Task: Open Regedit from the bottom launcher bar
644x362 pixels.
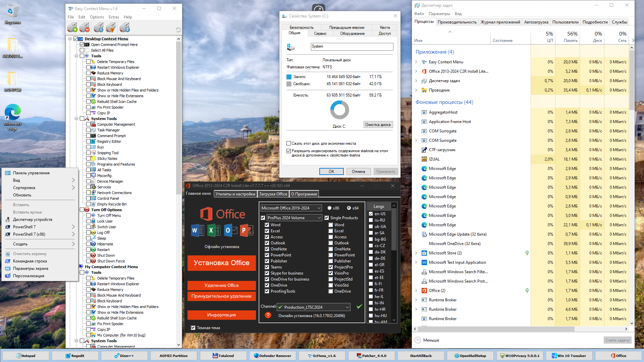Action: click(75, 356)
